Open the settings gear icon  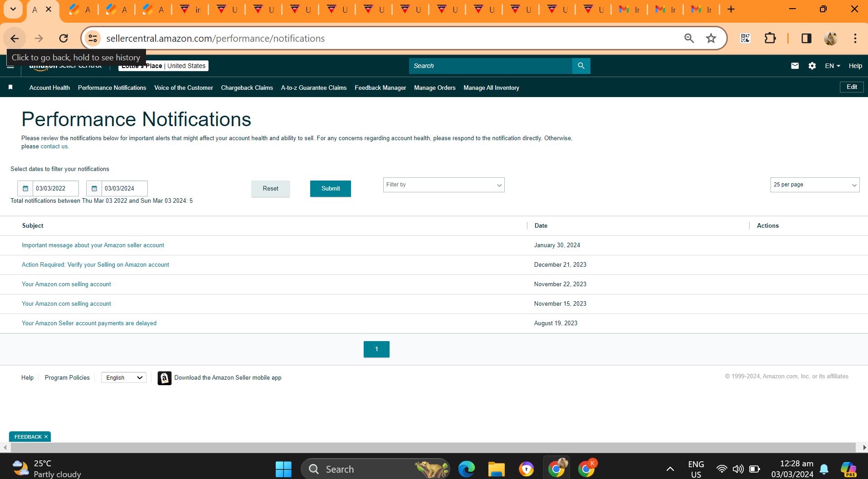coord(812,66)
